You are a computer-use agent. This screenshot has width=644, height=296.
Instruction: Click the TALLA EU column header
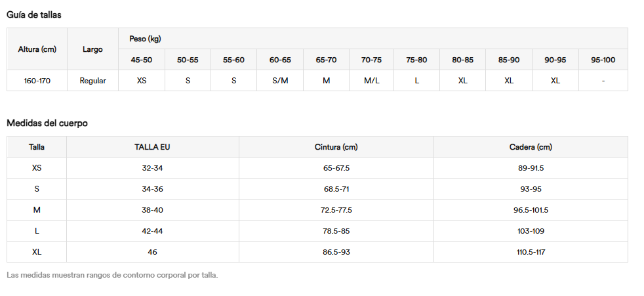(x=152, y=147)
